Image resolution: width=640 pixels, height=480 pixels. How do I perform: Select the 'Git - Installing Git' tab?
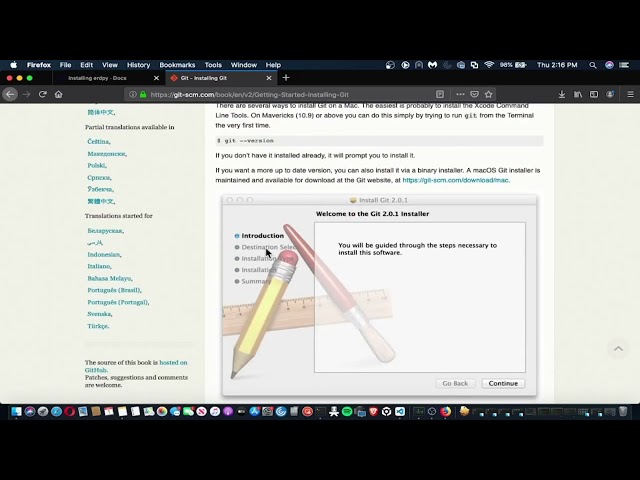click(221, 78)
